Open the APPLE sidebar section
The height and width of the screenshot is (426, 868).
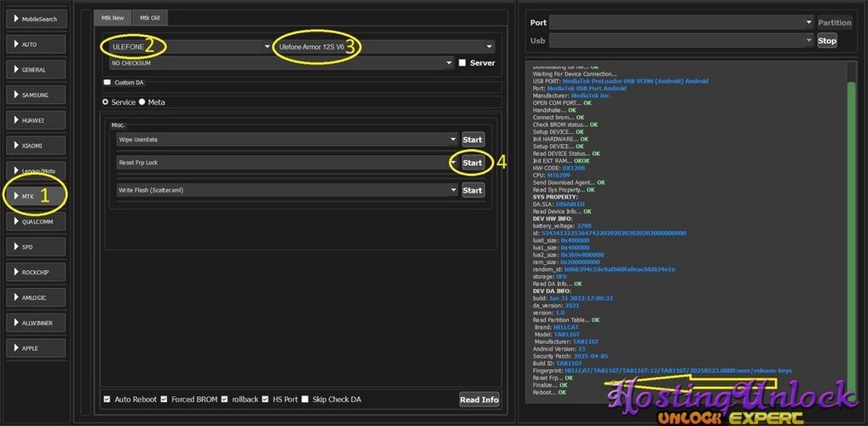pos(36,348)
